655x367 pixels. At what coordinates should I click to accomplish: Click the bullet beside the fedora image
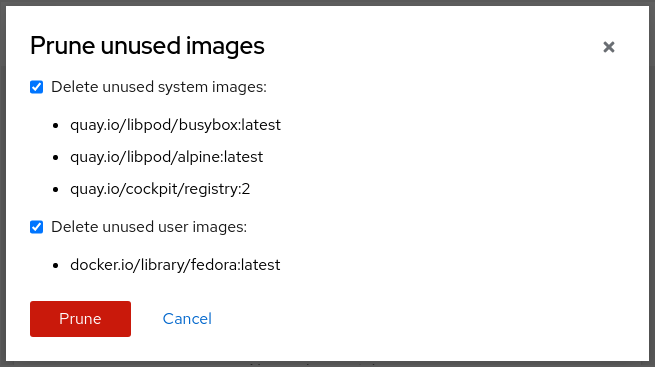click(x=56, y=265)
